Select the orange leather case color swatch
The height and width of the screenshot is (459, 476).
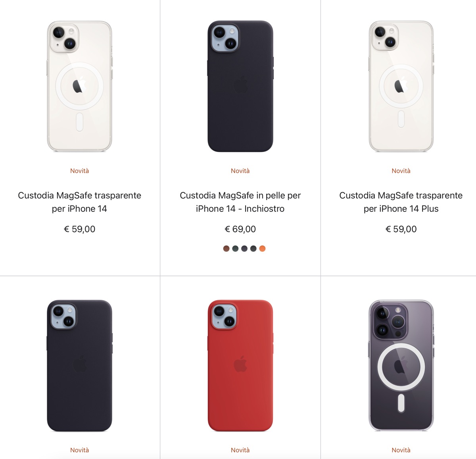coord(262,249)
